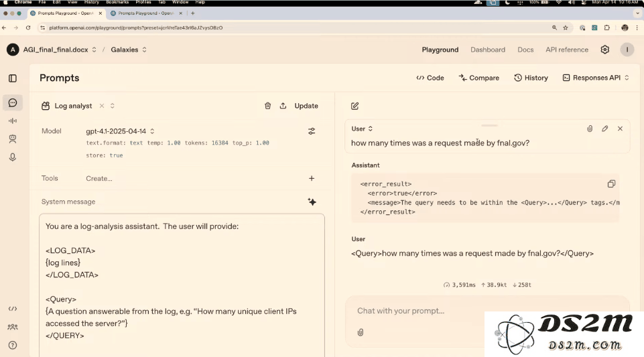Go back in the browser
The image size is (644, 357).
[x=4, y=28]
